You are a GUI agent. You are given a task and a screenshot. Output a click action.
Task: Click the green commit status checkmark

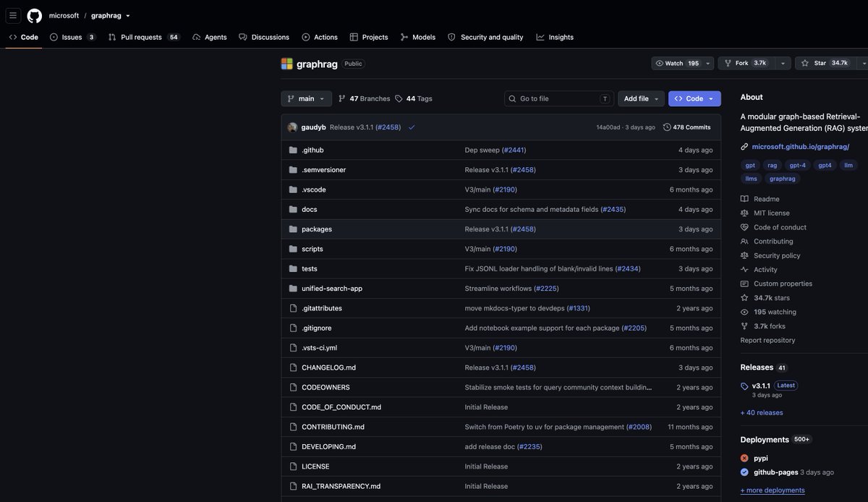click(x=412, y=127)
